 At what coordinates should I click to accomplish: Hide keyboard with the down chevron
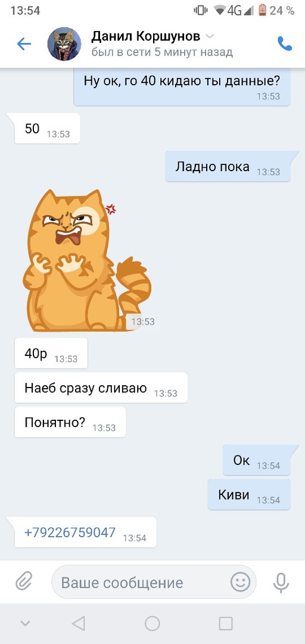(x=25, y=624)
